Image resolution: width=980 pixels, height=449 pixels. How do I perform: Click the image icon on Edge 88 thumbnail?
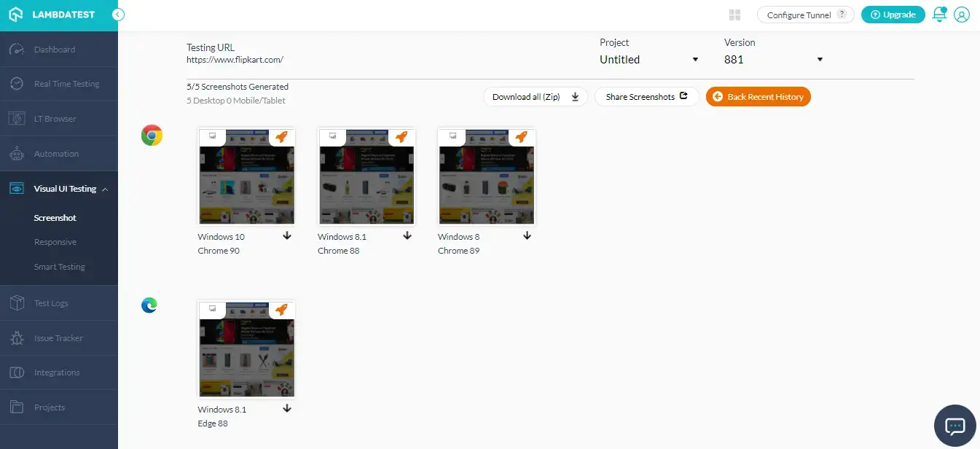[212, 309]
